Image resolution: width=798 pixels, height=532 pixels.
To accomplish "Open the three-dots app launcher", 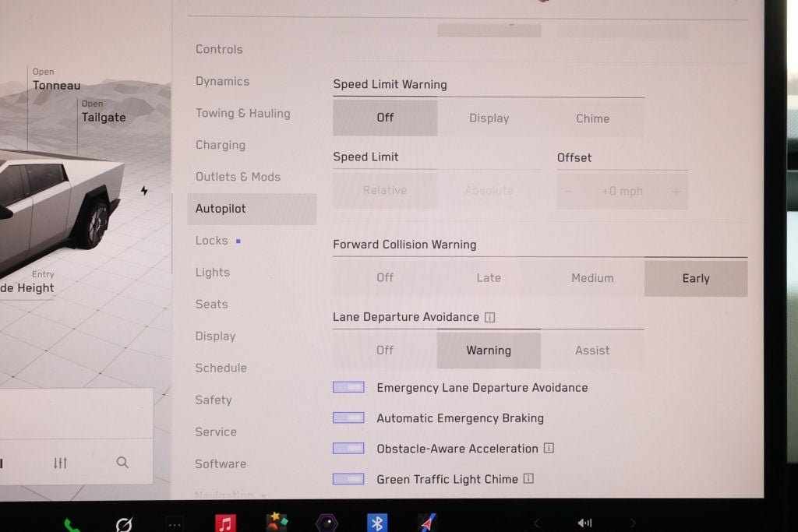I will click(x=175, y=525).
